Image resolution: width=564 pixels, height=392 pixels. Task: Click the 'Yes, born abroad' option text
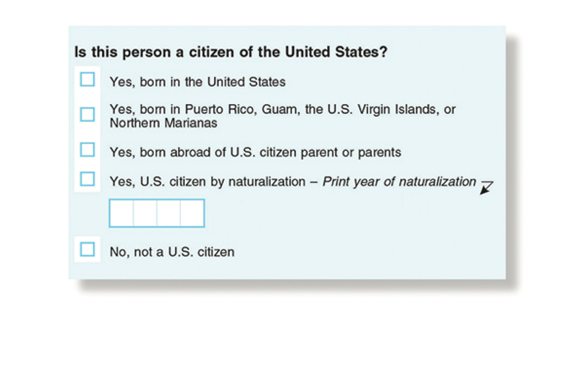tap(255, 152)
